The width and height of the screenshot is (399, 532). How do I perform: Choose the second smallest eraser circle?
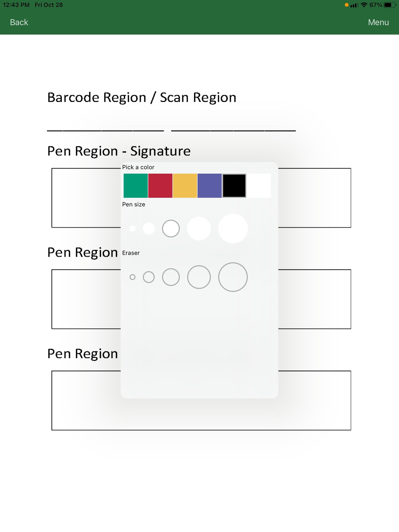pyautogui.click(x=149, y=277)
